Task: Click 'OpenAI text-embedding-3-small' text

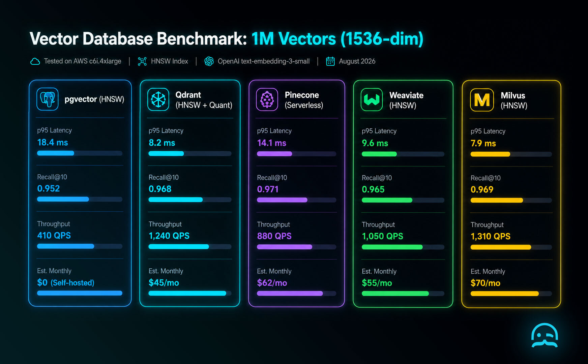Action: coord(264,61)
